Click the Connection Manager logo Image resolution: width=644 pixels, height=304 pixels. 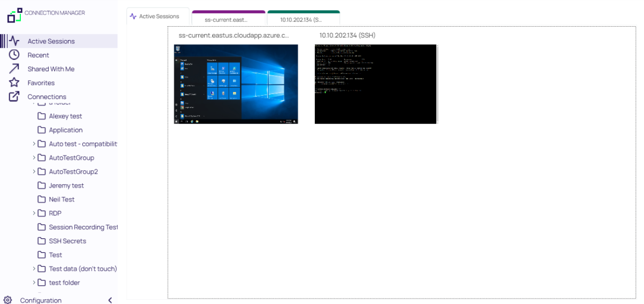pos(15,15)
